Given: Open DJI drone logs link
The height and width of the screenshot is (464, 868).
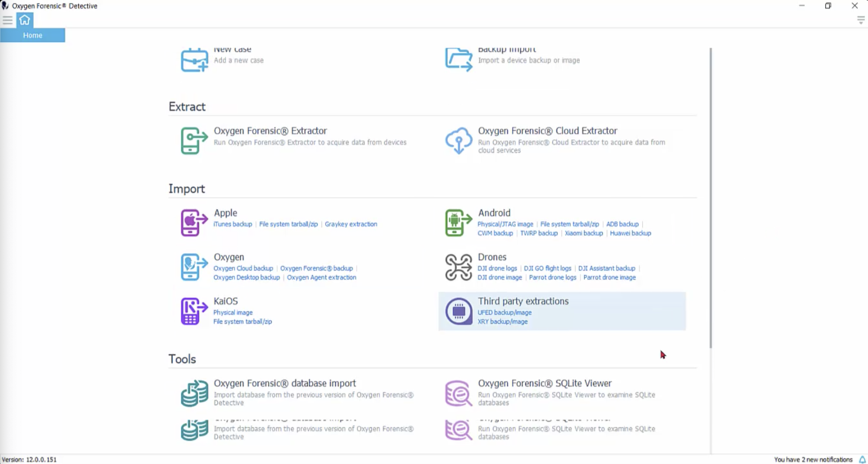Looking at the screenshot, I should tap(497, 268).
